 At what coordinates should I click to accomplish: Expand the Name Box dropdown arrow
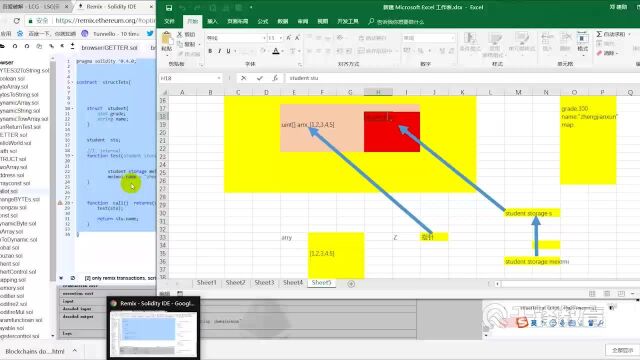click(x=219, y=78)
